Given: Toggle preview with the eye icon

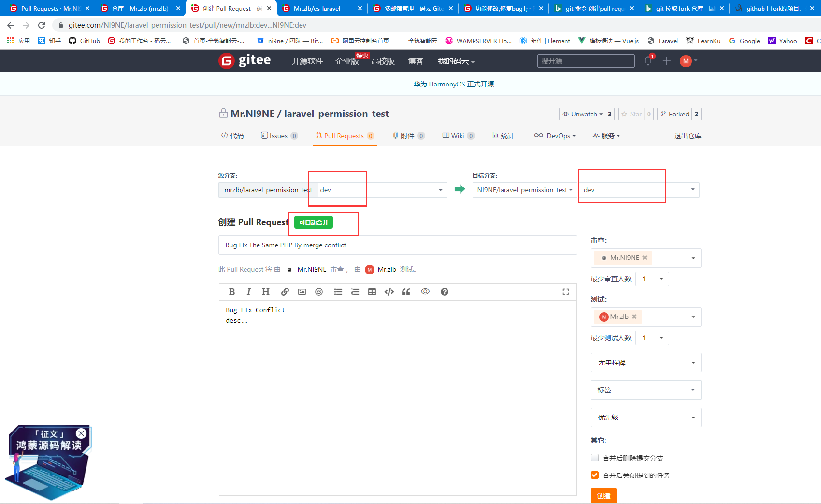Looking at the screenshot, I should tap(425, 292).
